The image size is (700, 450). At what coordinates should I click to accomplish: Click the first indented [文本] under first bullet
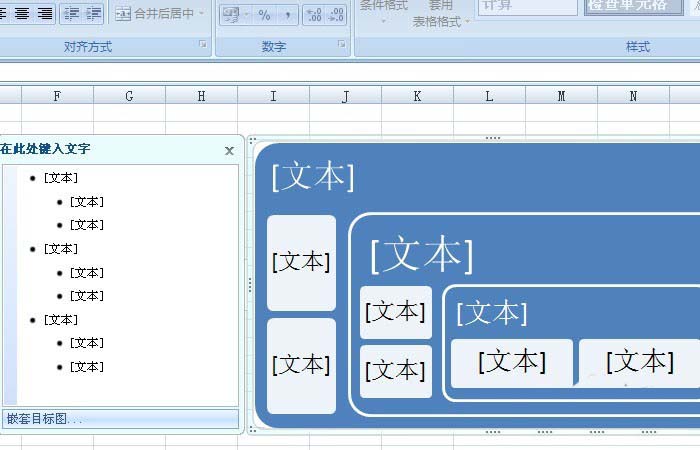coord(87,202)
